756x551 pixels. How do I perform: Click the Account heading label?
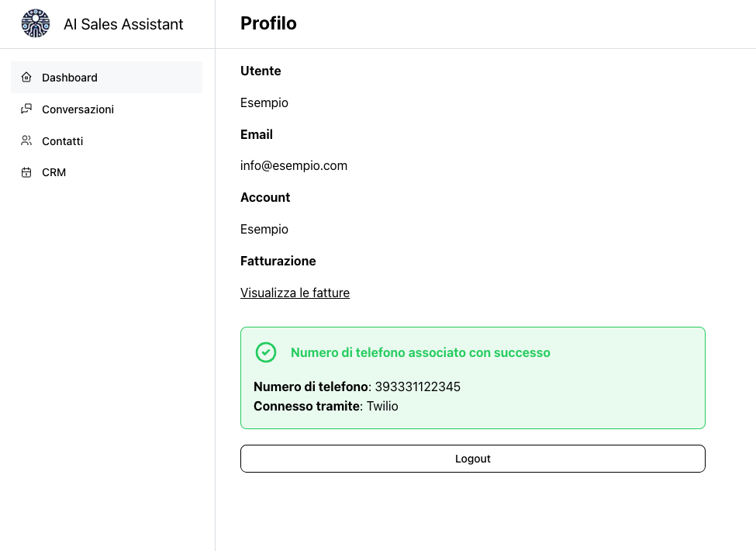(x=265, y=197)
